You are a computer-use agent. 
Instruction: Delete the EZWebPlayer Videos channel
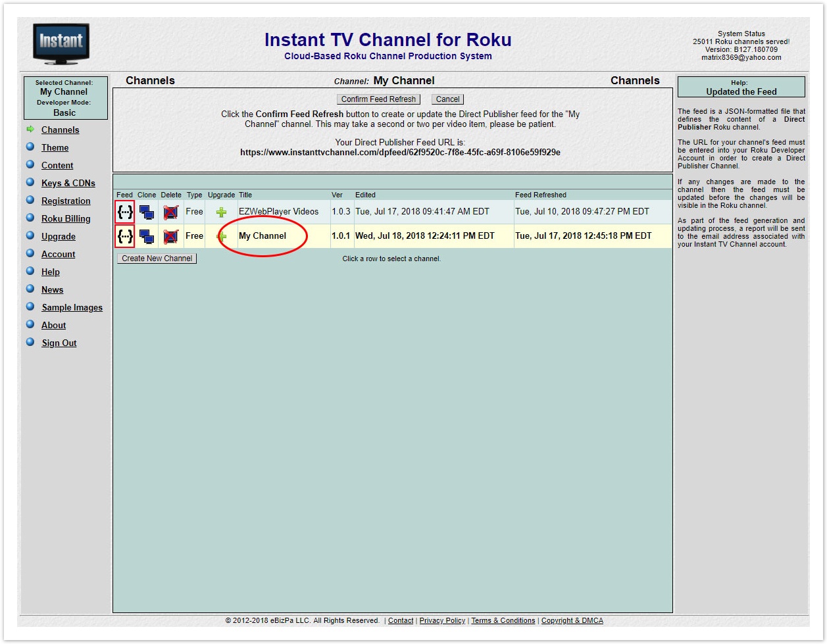click(x=171, y=212)
